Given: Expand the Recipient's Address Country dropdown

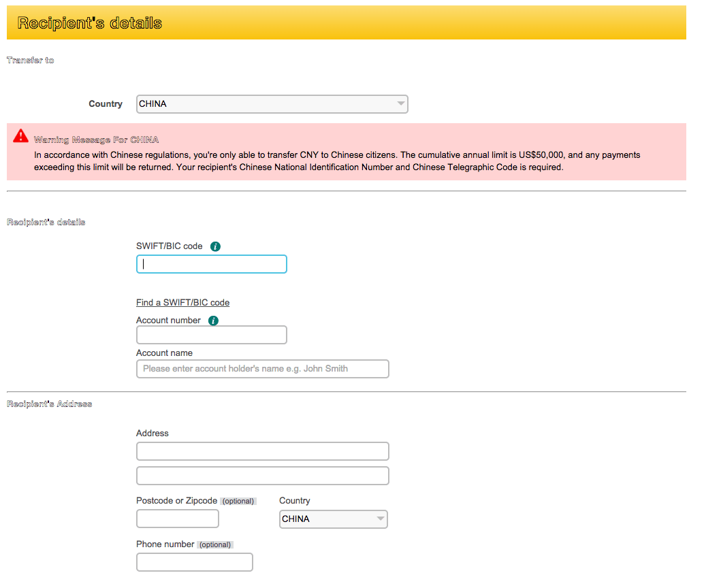Looking at the screenshot, I should (333, 519).
